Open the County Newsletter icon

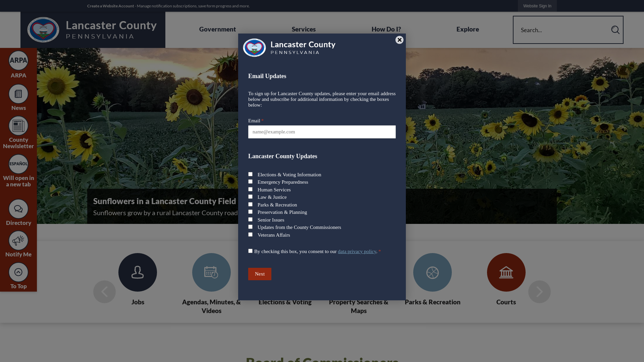[x=18, y=126]
